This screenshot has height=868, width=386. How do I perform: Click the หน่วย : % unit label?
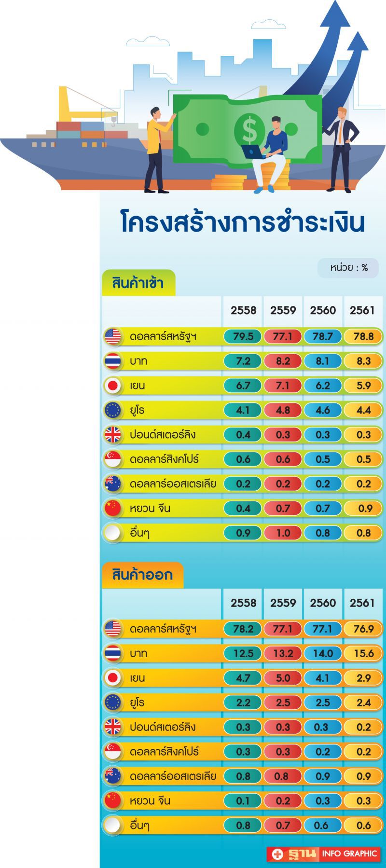pyautogui.click(x=348, y=268)
